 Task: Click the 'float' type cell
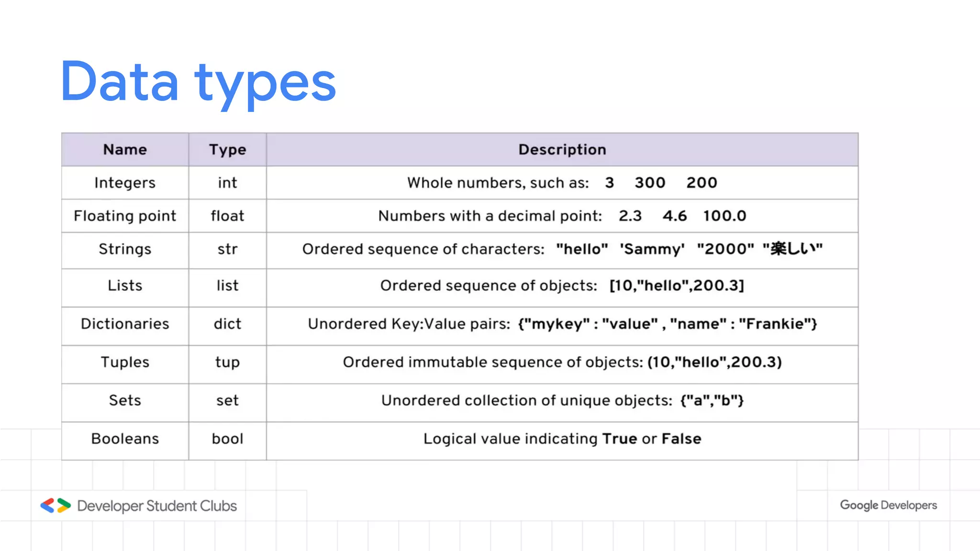pos(227,216)
